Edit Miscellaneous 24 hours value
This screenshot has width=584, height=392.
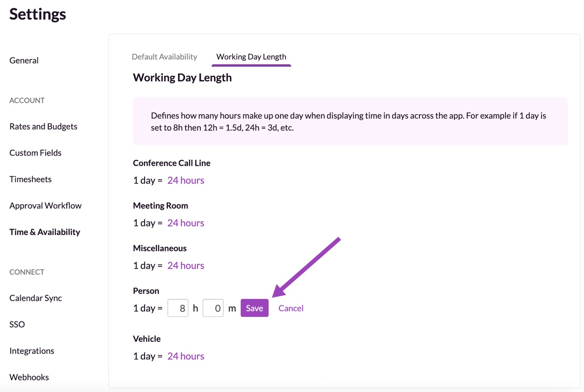[x=186, y=265]
